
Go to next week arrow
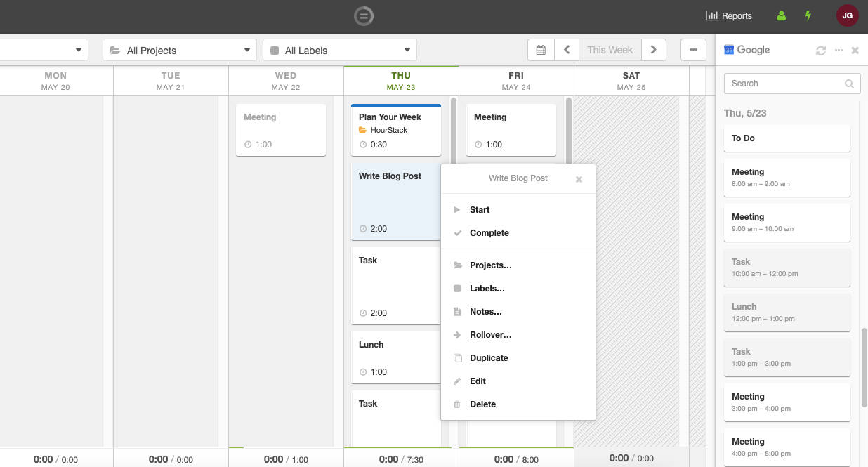point(653,50)
